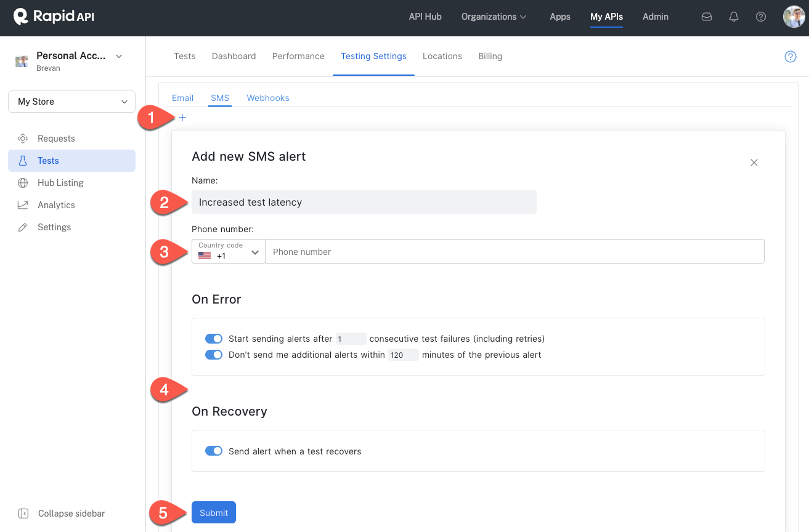Click the Add new SMS alert heading
Image resolution: width=809 pixels, height=532 pixels.
(x=249, y=156)
